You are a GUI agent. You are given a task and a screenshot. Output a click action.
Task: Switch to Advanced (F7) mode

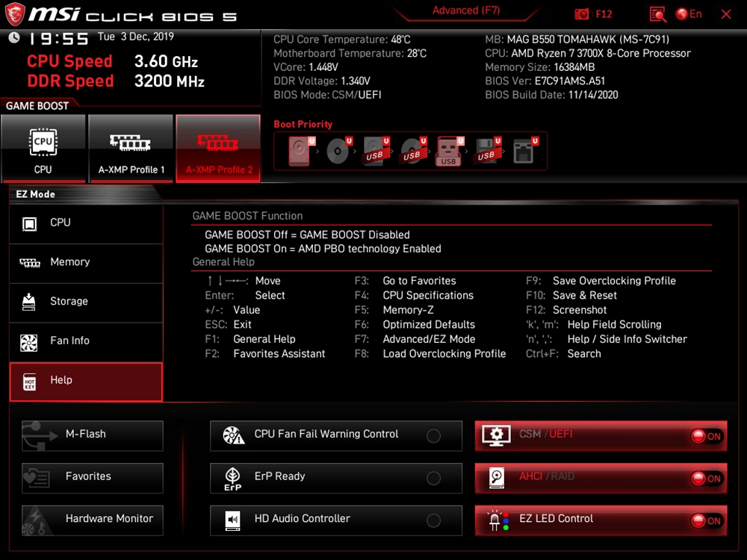tap(466, 10)
